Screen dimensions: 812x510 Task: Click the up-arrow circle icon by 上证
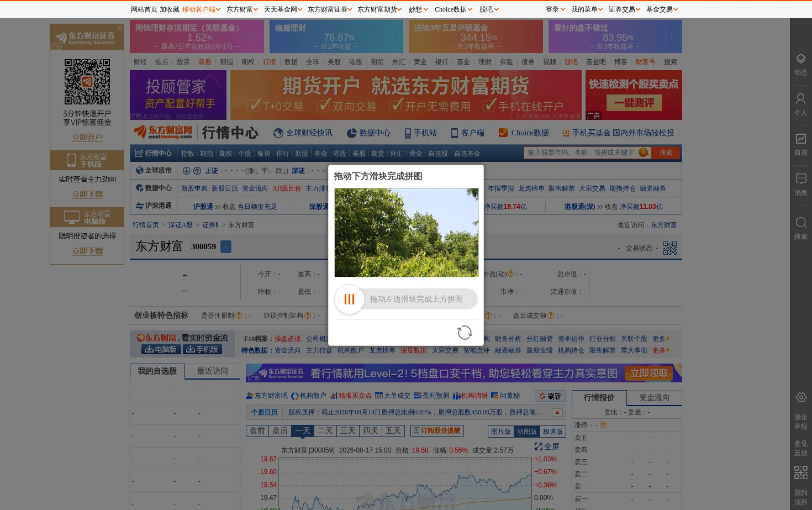pos(197,171)
